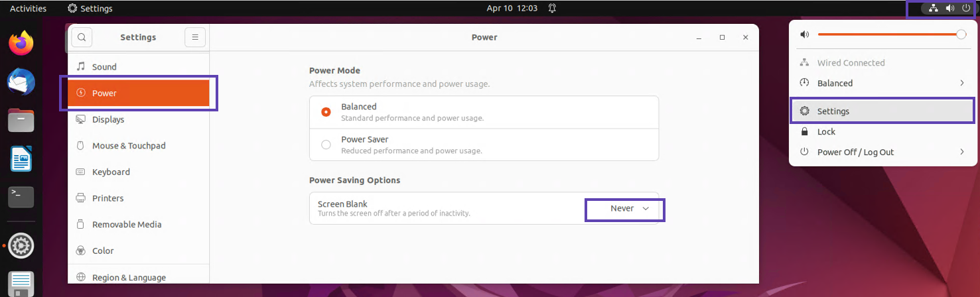Select Lock in the system menu
This screenshot has width=980, height=297.
(x=826, y=132)
